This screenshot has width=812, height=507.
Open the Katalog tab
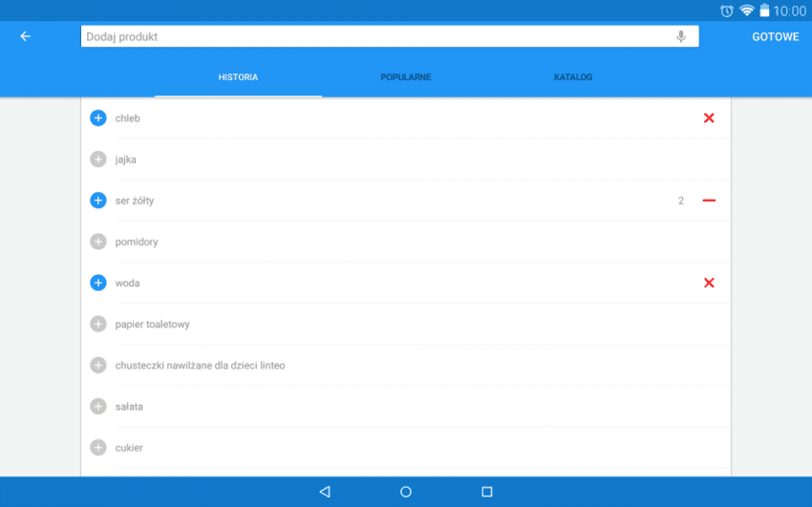pos(573,77)
